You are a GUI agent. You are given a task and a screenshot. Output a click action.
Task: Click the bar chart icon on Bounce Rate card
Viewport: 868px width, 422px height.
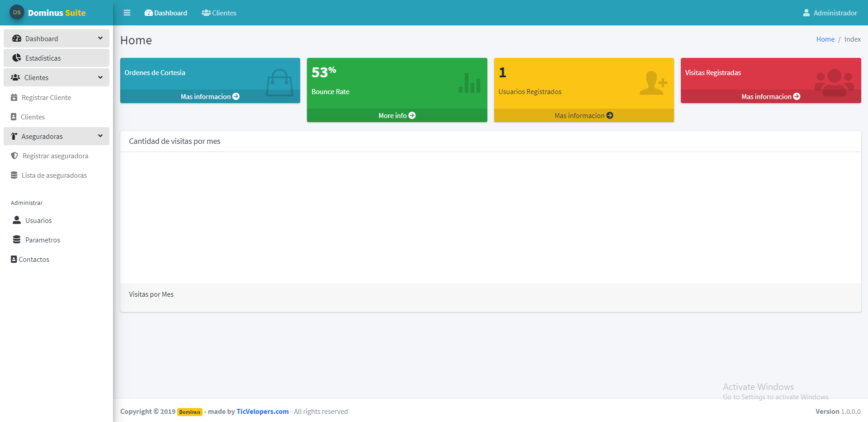469,83
